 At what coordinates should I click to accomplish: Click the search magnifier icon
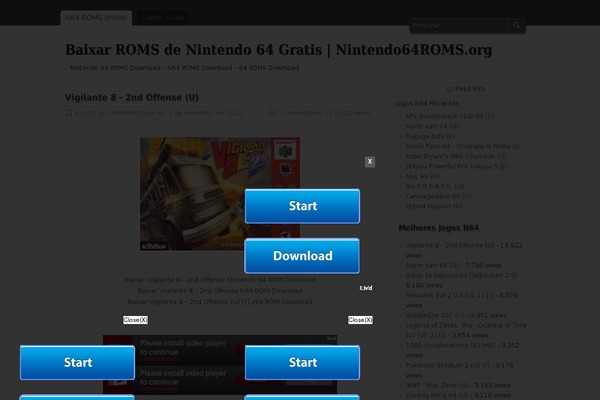point(517,26)
